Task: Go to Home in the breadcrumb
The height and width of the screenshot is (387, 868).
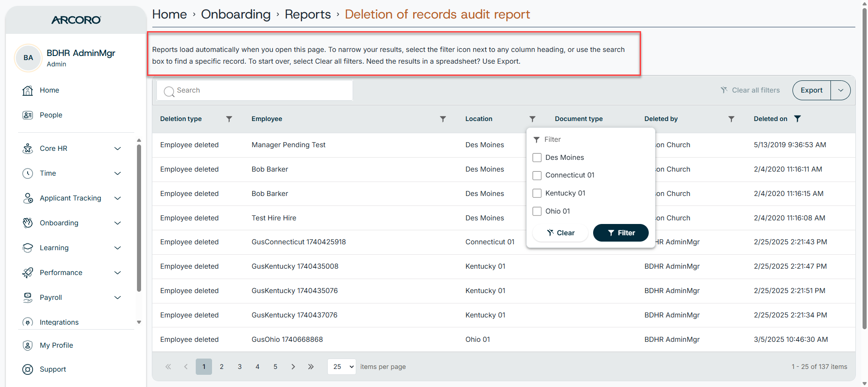Action: point(170,14)
